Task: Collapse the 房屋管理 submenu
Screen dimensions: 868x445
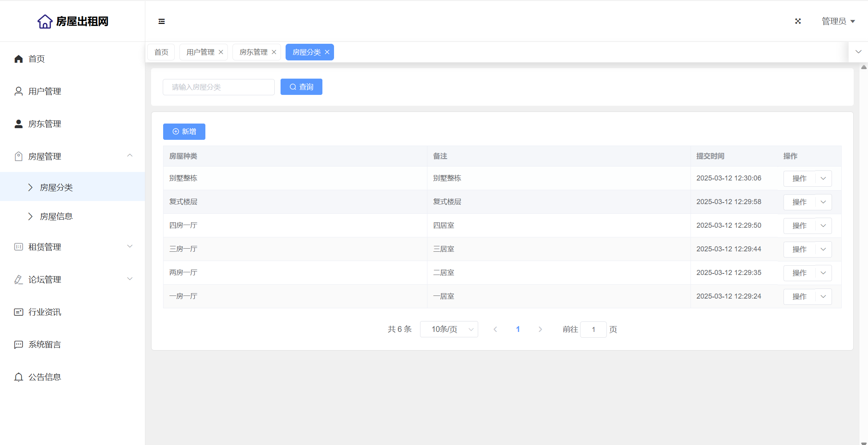Action: point(130,156)
